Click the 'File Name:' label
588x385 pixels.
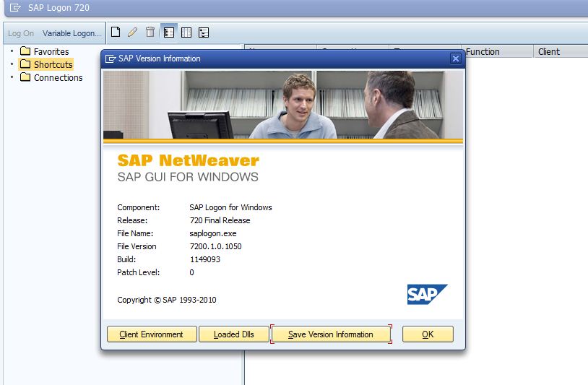point(135,233)
